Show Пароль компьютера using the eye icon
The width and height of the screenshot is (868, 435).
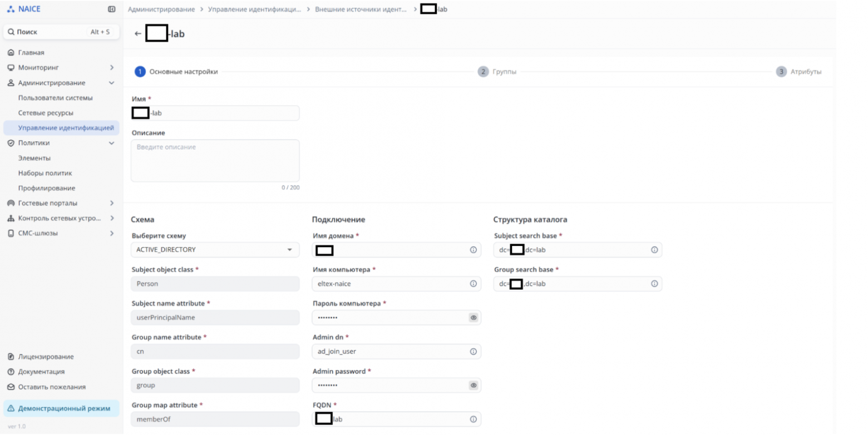click(474, 318)
